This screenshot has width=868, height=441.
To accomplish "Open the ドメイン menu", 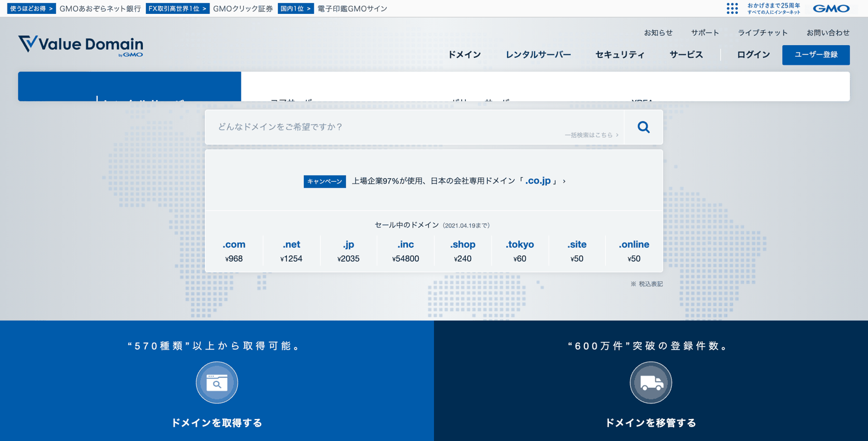I will [464, 54].
